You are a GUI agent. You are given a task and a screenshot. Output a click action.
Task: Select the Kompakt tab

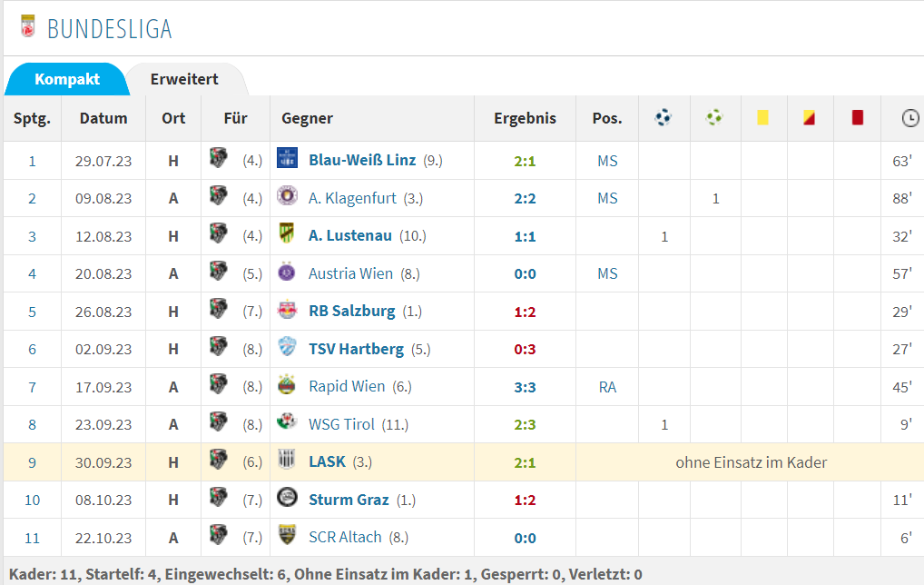click(x=66, y=79)
